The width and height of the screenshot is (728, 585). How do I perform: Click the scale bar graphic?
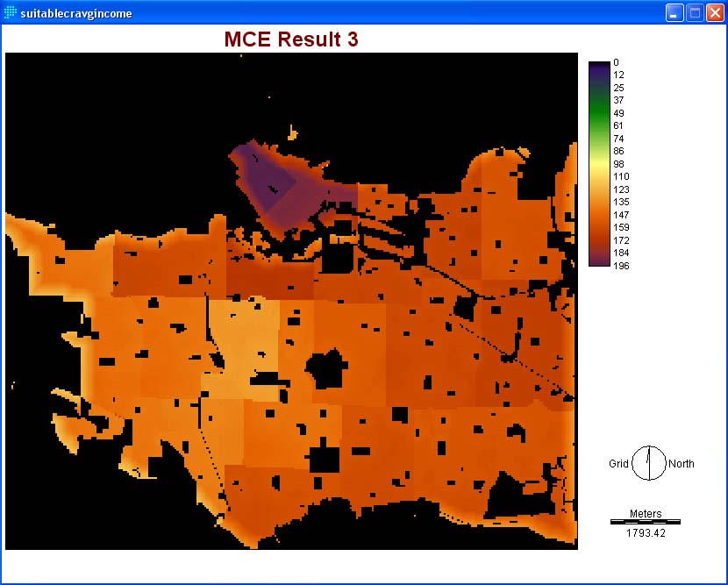(x=645, y=522)
